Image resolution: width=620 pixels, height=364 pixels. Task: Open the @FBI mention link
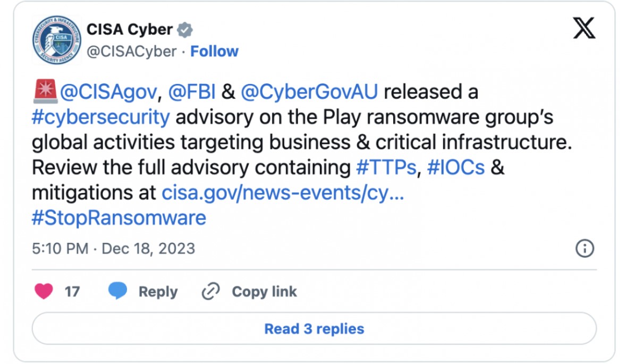pyautogui.click(x=192, y=92)
